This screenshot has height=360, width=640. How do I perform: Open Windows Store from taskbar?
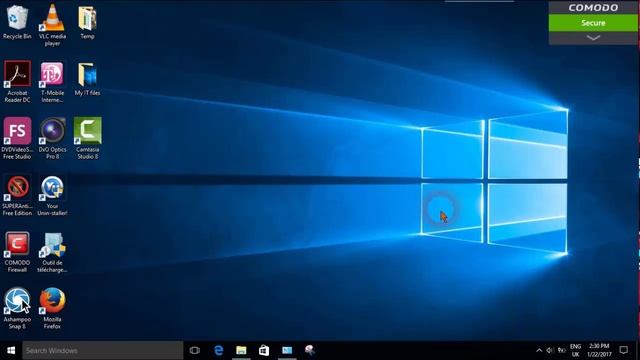click(x=264, y=350)
